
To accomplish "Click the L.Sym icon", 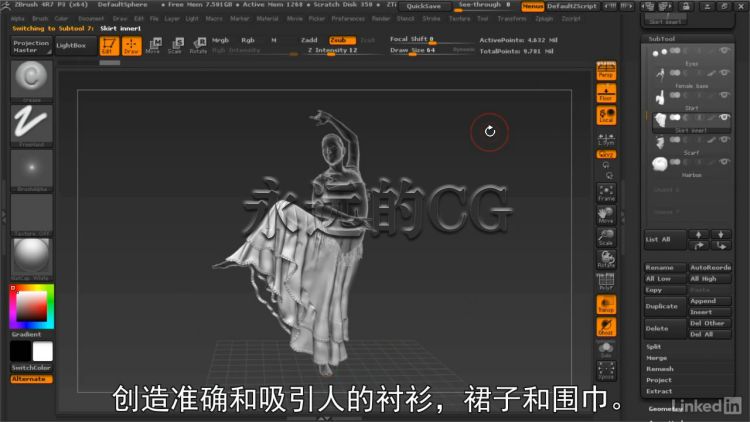I will [606, 139].
